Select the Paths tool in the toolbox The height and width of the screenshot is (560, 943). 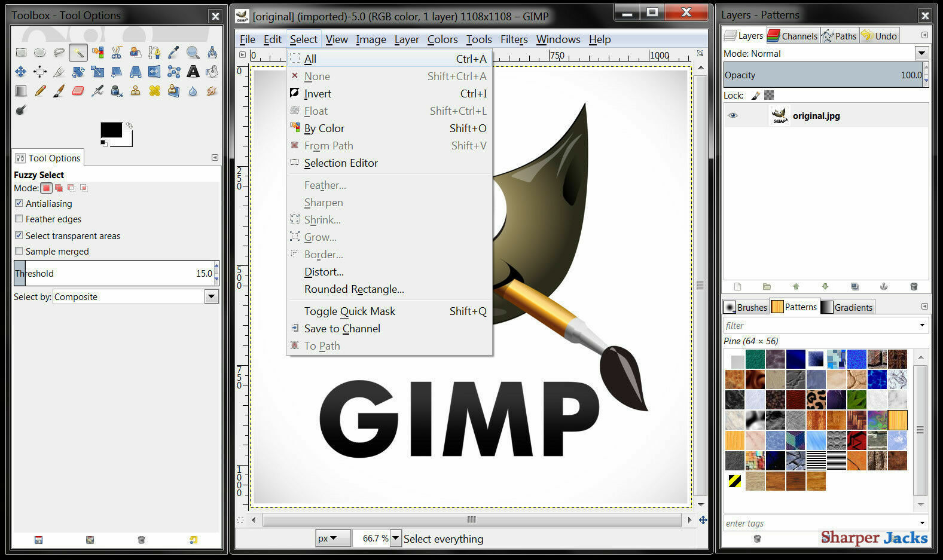pyautogui.click(x=154, y=53)
